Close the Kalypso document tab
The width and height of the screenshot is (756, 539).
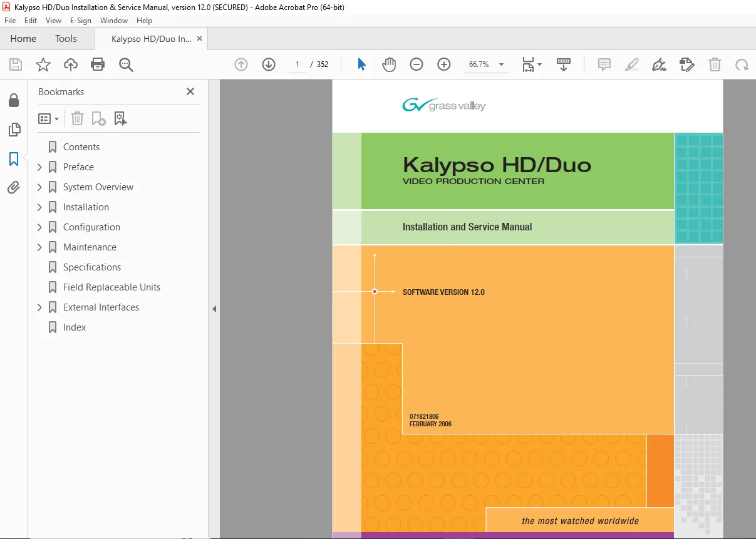(200, 39)
